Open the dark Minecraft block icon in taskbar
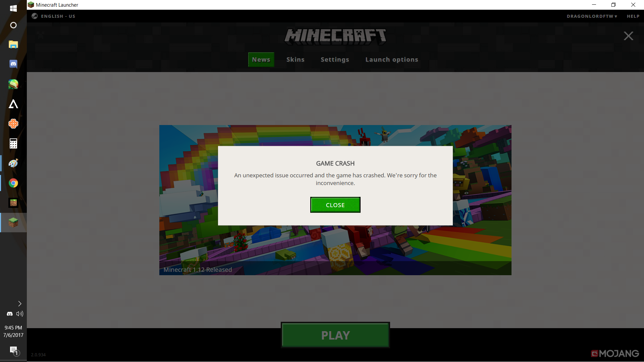This screenshot has width=644, height=362. pos(13,203)
